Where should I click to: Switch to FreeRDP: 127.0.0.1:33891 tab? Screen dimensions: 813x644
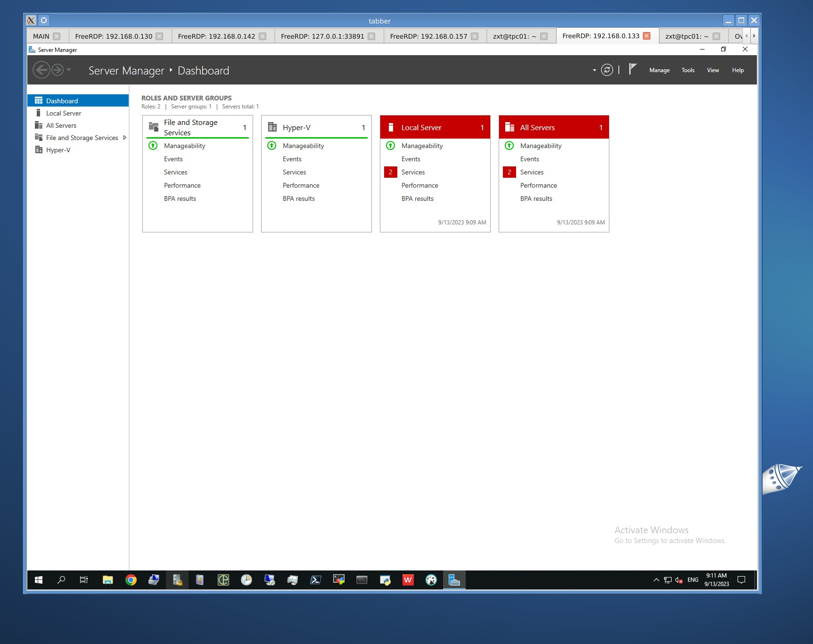pyautogui.click(x=322, y=36)
